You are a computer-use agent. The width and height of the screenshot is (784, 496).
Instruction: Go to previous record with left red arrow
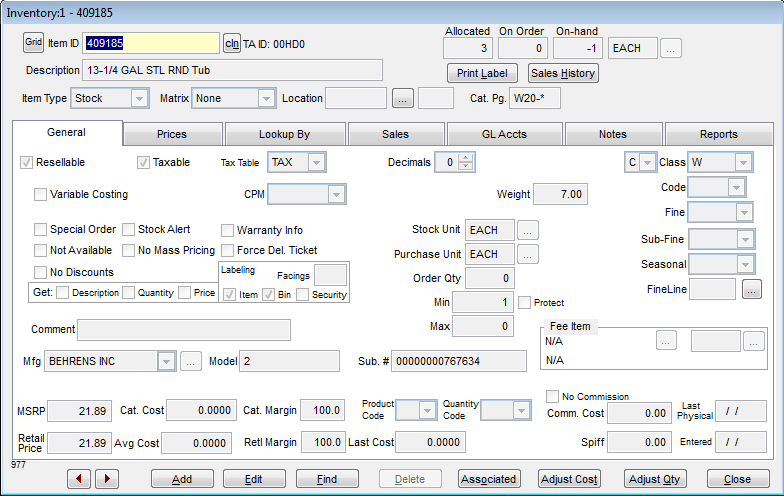(x=78, y=479)
